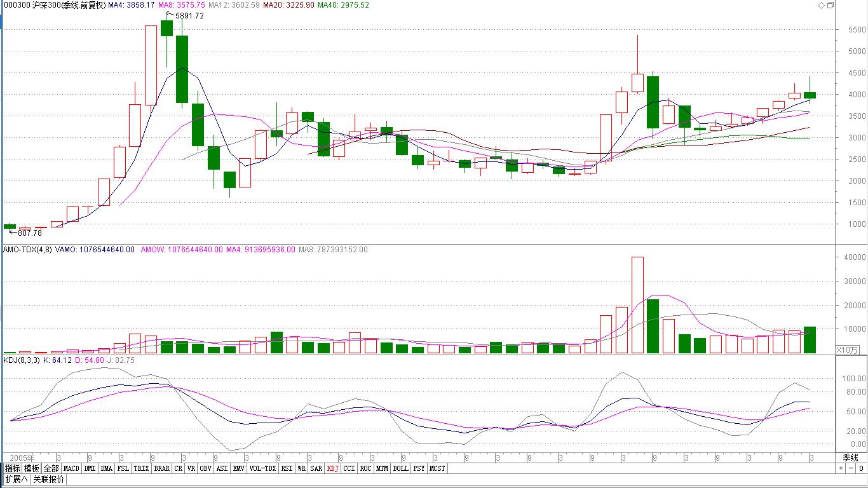
Task: Click the 000300 沪深300 chart title
Action: 54,5
